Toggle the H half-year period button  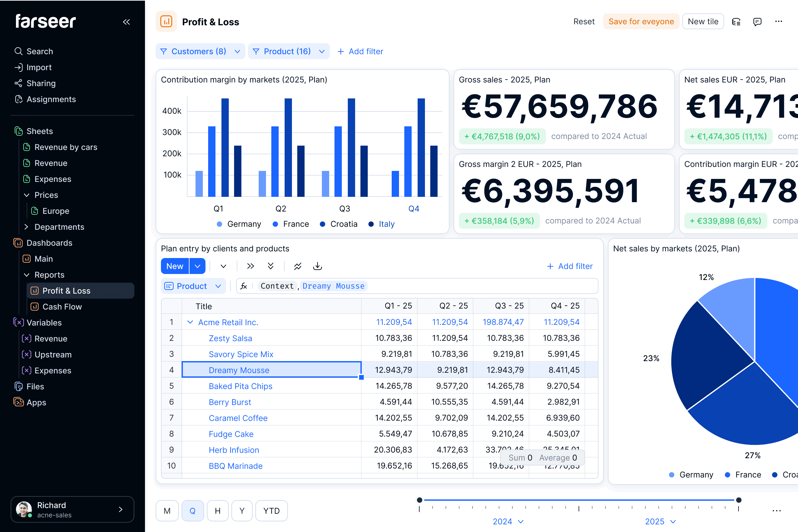pos(217,510)
